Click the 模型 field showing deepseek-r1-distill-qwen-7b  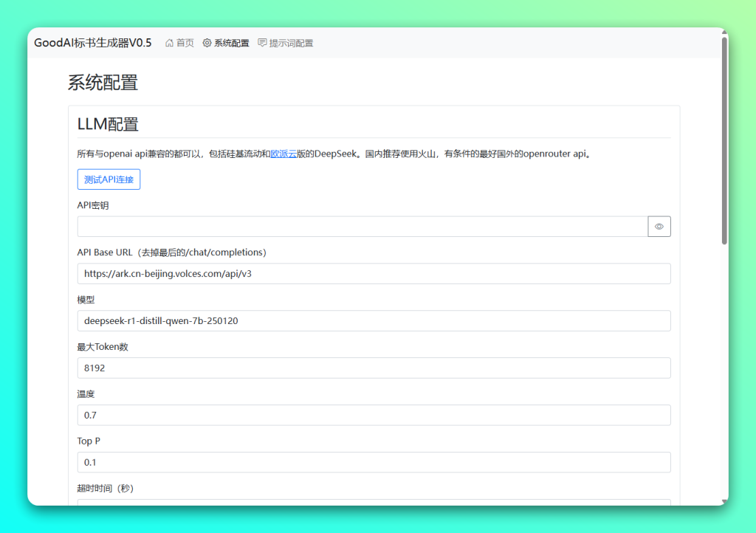tap(374, 320)
